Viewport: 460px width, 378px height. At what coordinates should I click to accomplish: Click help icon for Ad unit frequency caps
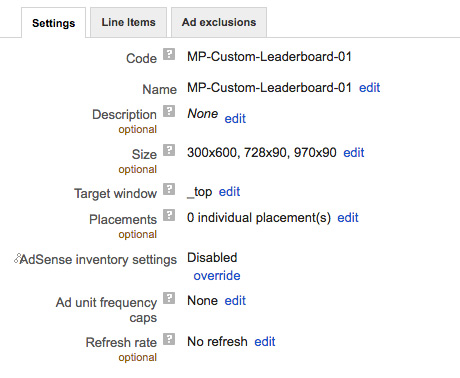(169, 298)
